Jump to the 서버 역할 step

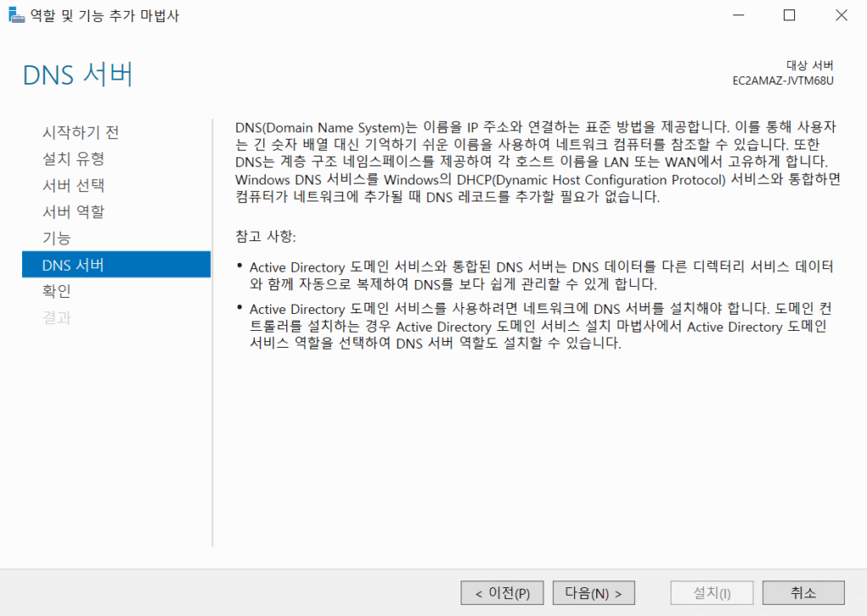click(74, 212)
